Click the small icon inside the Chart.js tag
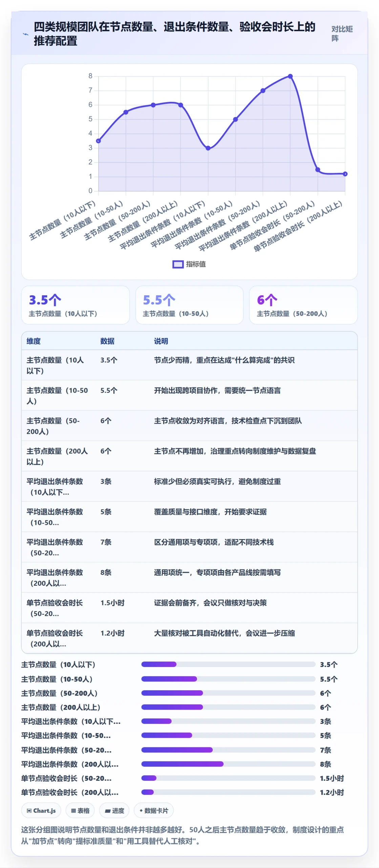This screenshot has height=868, width=379. point(29,811)
